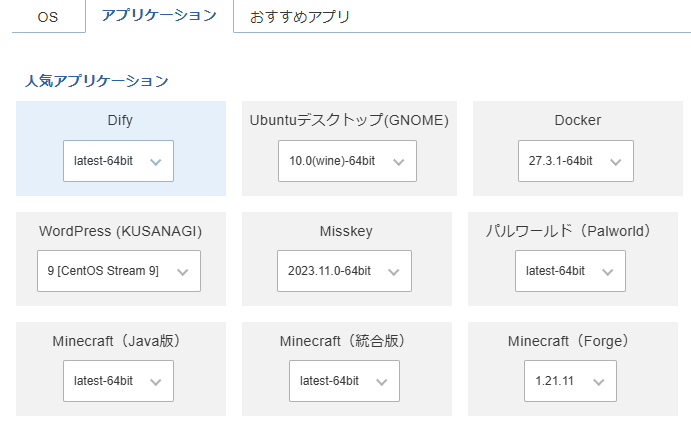Pick the Minecraft (Forge) application card

(569, 341)
